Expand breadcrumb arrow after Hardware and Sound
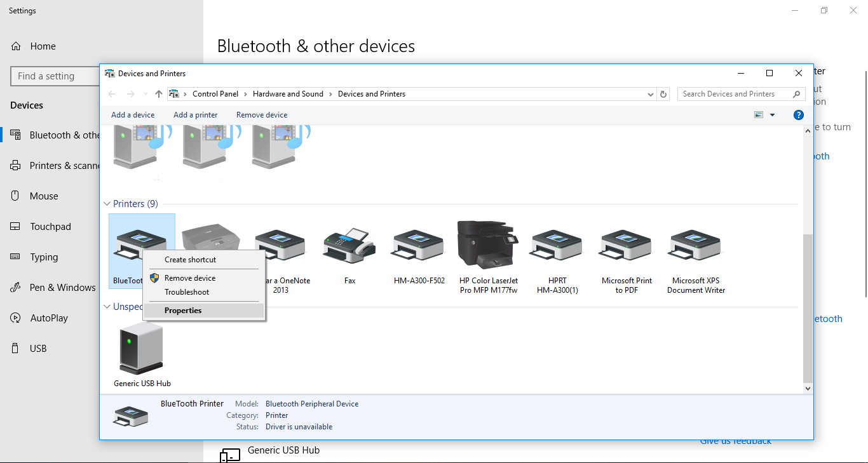 point(331,94)
